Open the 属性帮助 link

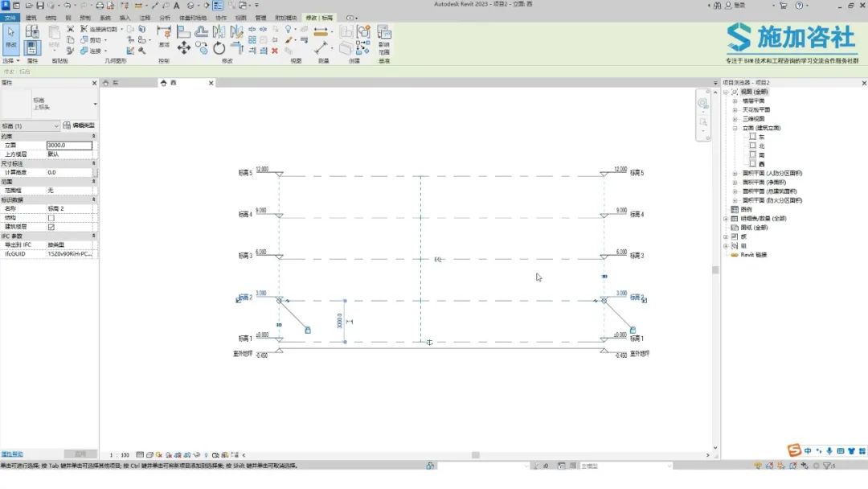click(x=11, y=454)
